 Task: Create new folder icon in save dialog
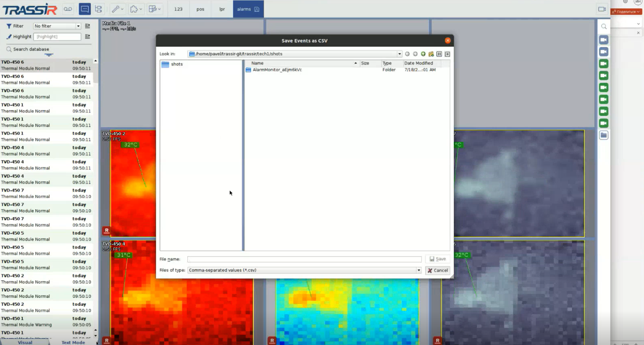(431, 54)
